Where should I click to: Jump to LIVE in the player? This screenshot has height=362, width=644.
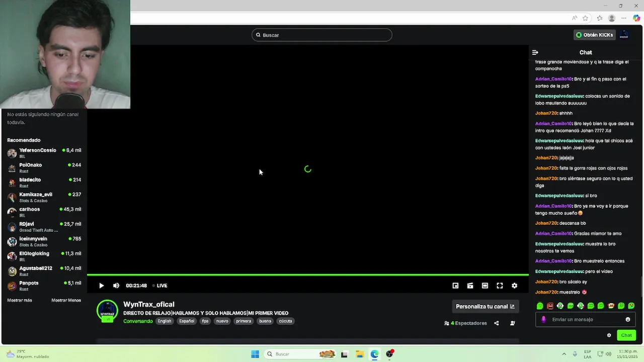pos(160,286)
